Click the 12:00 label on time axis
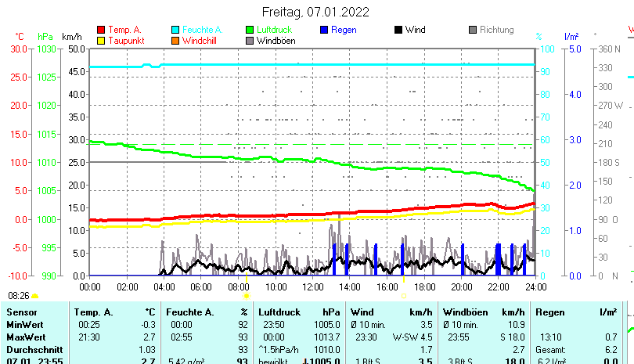Viewport: 634px width, 364px height. tap(312, 286)
